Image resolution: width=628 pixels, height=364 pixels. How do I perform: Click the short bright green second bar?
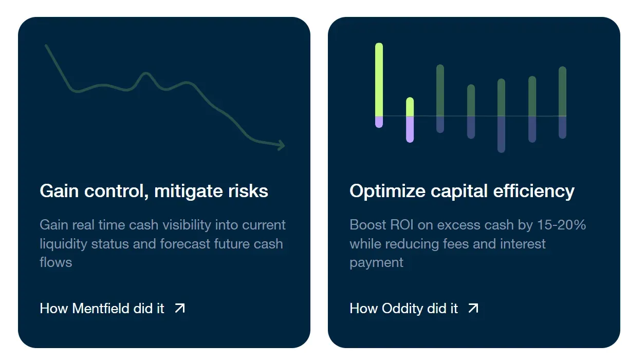[x=410, y=107]
